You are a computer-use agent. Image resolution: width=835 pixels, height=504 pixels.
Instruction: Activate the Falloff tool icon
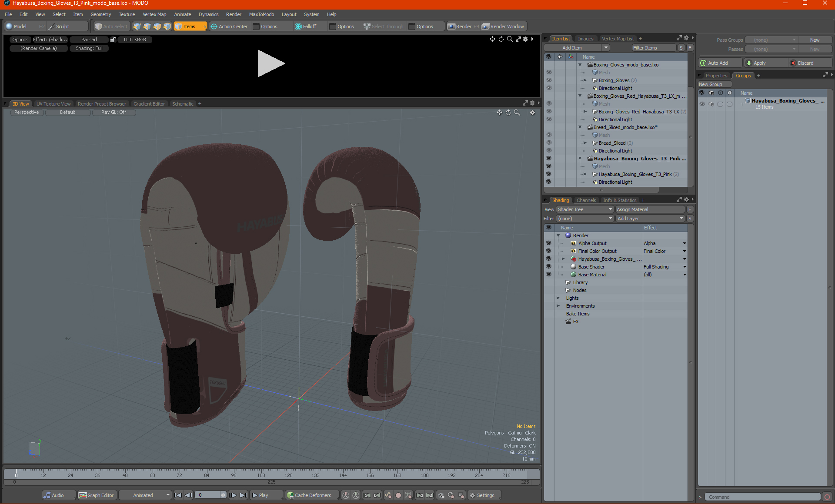click(x=298, y=27)
